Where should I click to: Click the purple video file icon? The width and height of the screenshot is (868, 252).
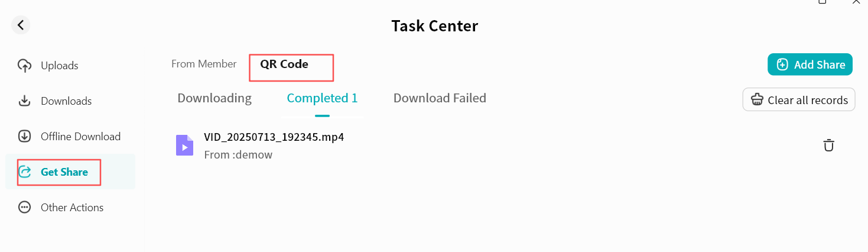[x=185, y=145]
